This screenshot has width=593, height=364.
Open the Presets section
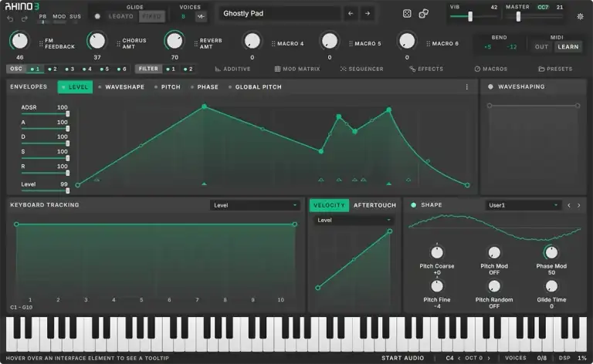pyautogui.click(x=555, y=69)
